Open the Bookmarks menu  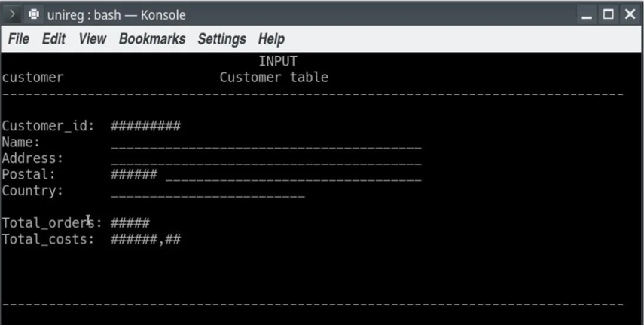[152, 39]
